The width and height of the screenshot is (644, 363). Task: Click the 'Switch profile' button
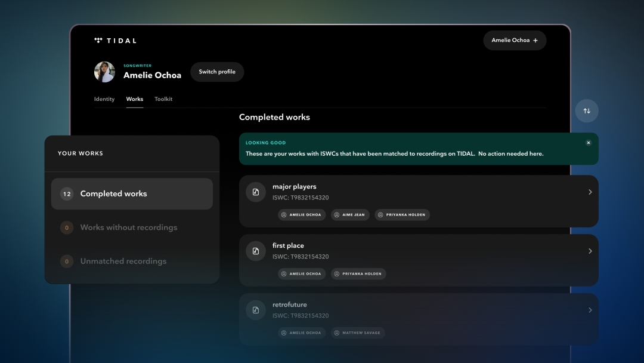(x=217, y=72)
